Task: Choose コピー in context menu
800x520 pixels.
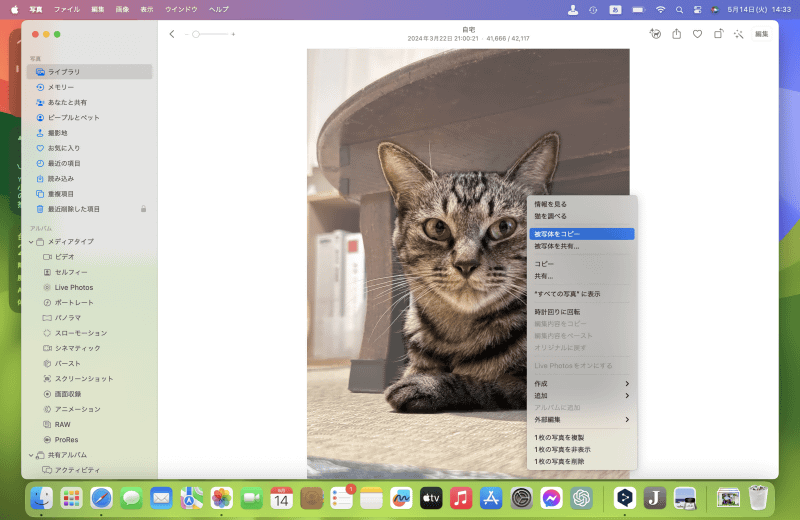Action: click(x=582, y=264)
